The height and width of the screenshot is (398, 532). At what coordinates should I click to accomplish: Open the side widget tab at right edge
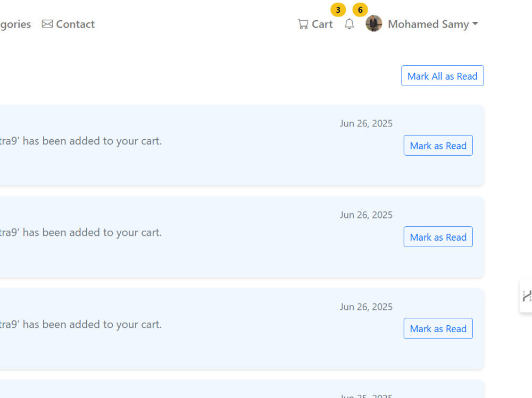click(x=526, y=295)
